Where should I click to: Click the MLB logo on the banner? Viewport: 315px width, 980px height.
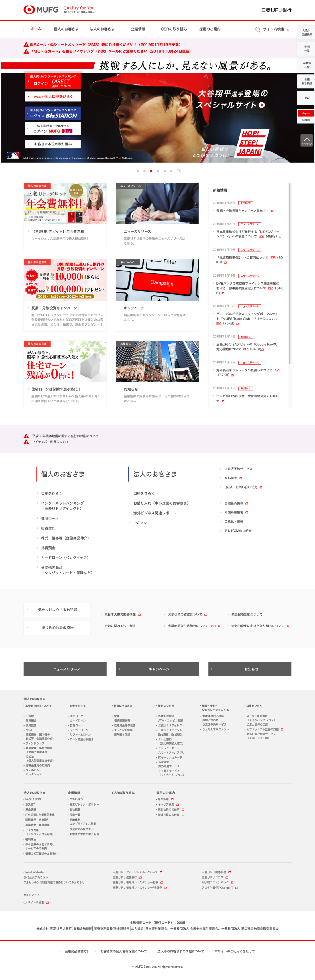coord(13,155)
